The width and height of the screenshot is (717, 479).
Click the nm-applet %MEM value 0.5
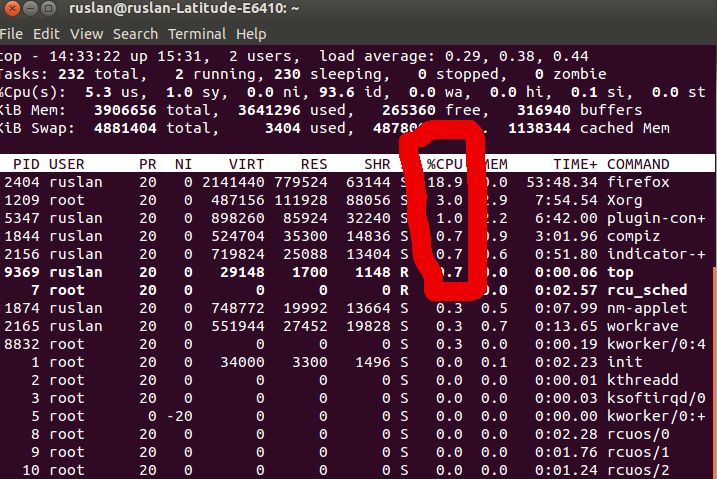[494, 308]
